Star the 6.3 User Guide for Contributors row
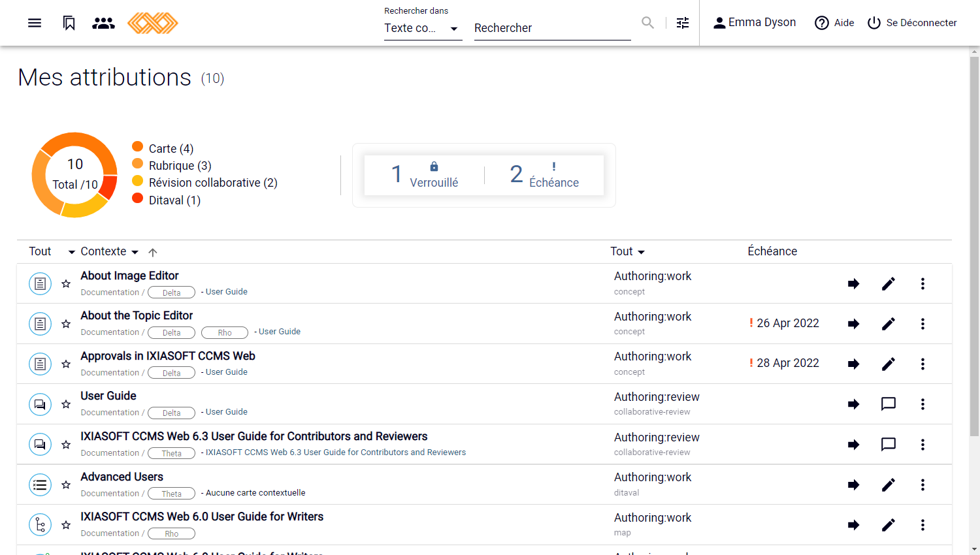The image size is (980, 555). pyautogui.click(x=66, y=445)
